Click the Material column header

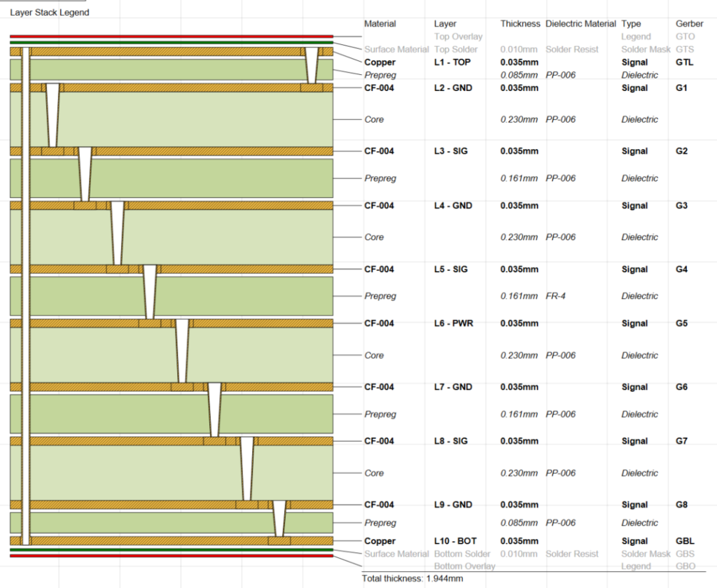click(380, 24)
